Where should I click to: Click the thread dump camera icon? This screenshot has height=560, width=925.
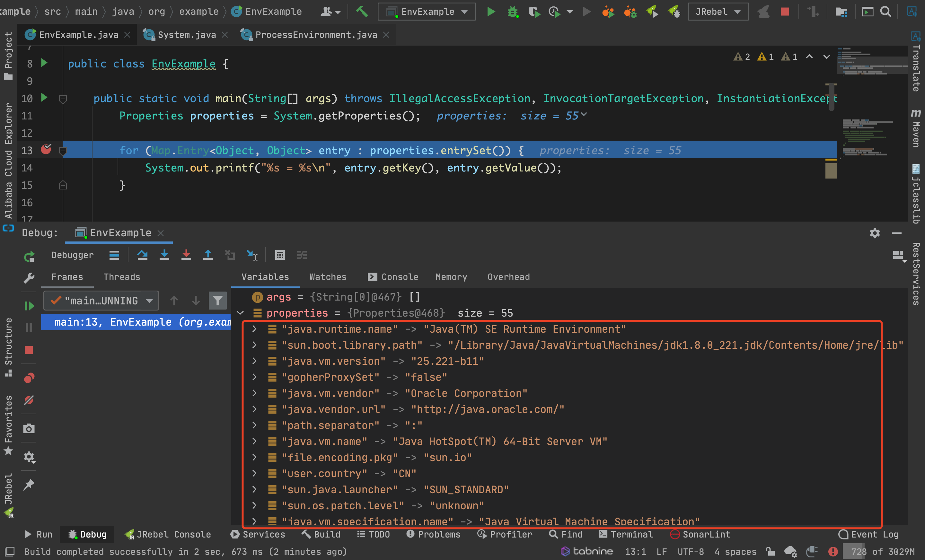(29, 429)
